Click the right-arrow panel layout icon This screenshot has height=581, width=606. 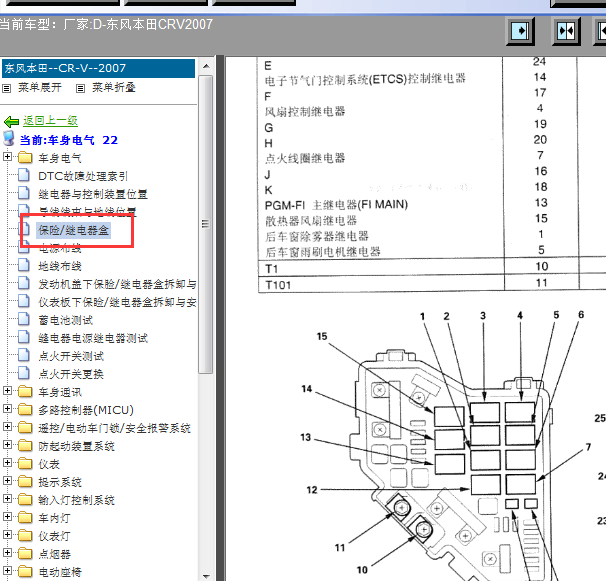click(521, 31)
